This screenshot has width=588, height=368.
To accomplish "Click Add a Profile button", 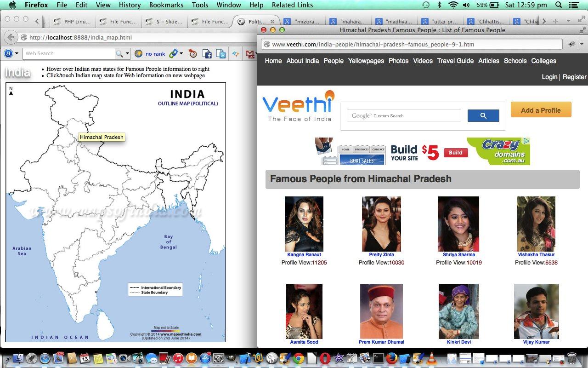I will tap(541, 110).
